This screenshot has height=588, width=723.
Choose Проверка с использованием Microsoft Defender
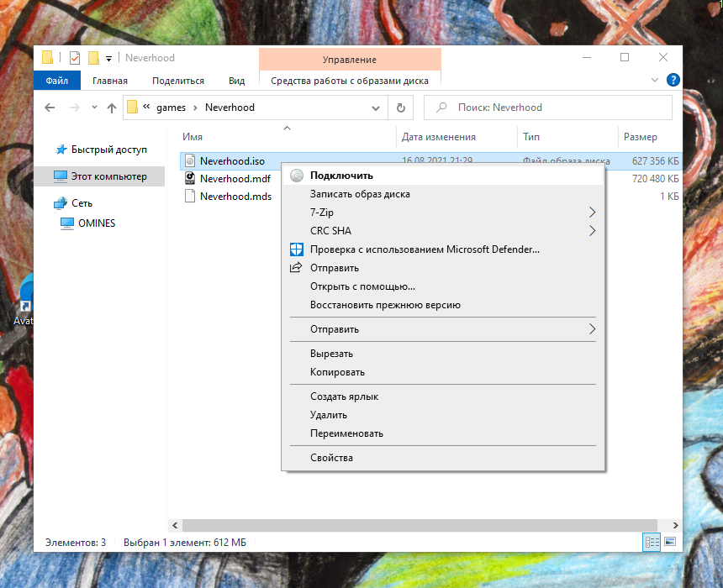point(443,249)
